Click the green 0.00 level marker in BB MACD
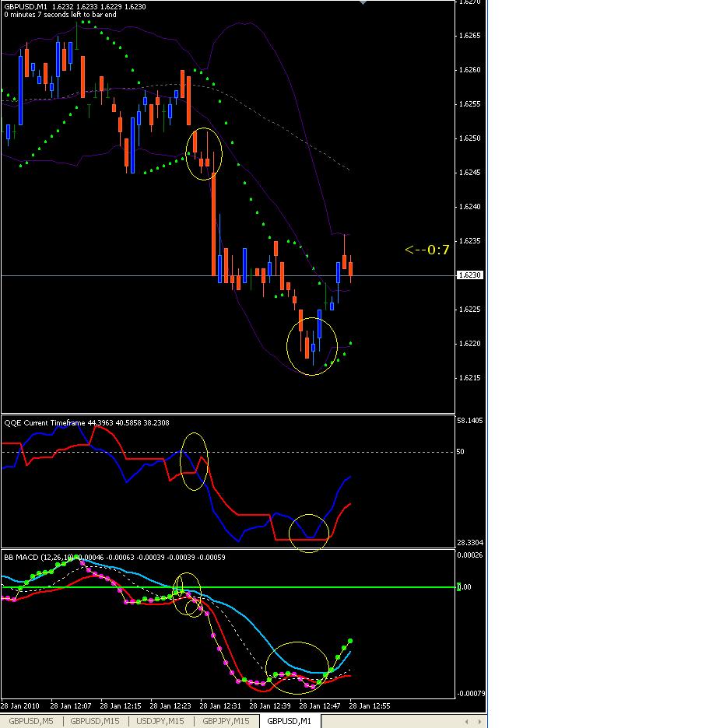702x728 pixels. (x=458, y=587)
